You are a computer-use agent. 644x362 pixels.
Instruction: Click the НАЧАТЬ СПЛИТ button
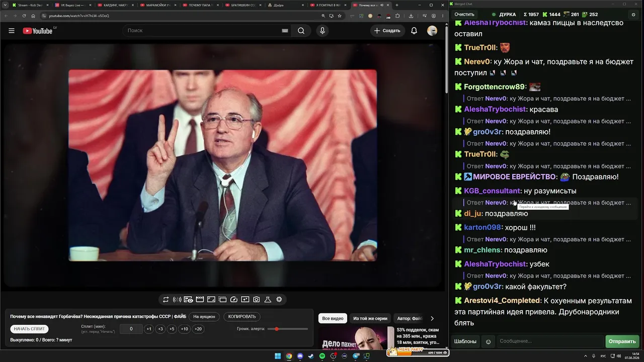coord(30,329)
